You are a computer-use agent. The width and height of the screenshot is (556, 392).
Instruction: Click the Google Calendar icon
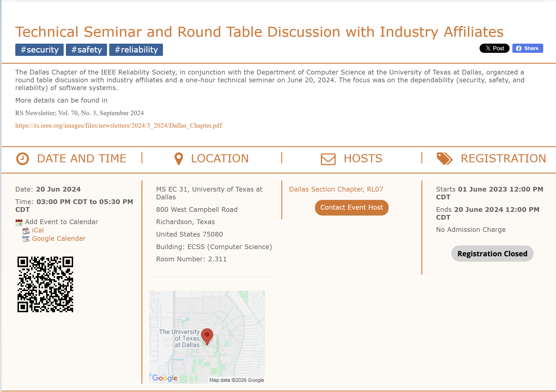tap(26, 239)
